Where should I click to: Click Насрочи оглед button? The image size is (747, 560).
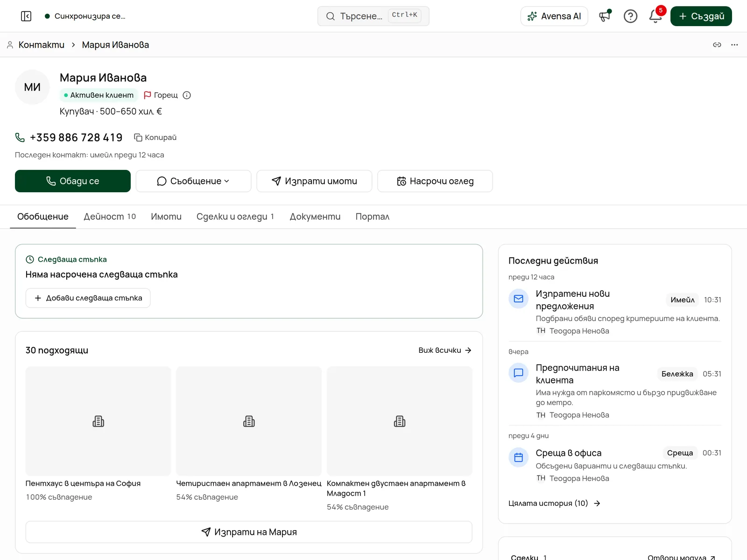point(435,181)
